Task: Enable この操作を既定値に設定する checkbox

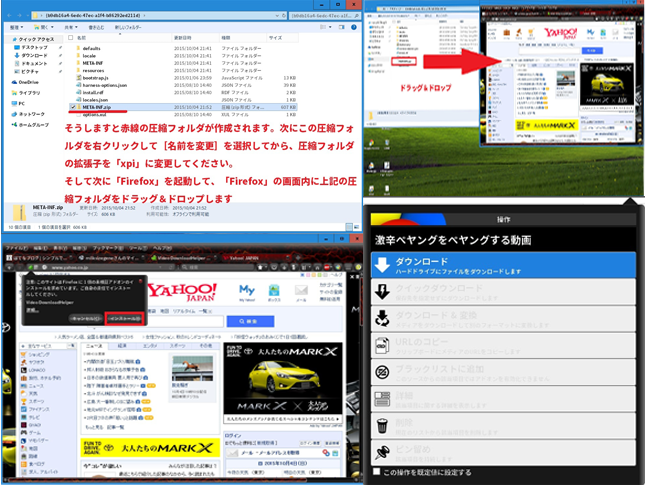Action: coord(377,471)
